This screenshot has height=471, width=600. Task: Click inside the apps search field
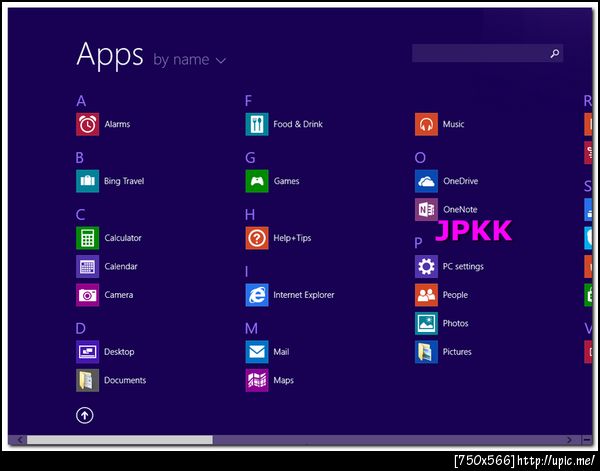pos(488,53)
